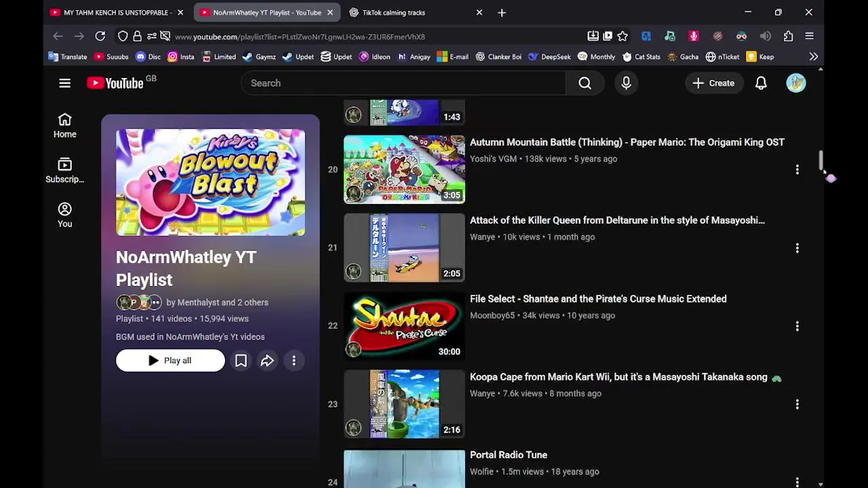Click the shield tracking protection icon

coord(123,37)
